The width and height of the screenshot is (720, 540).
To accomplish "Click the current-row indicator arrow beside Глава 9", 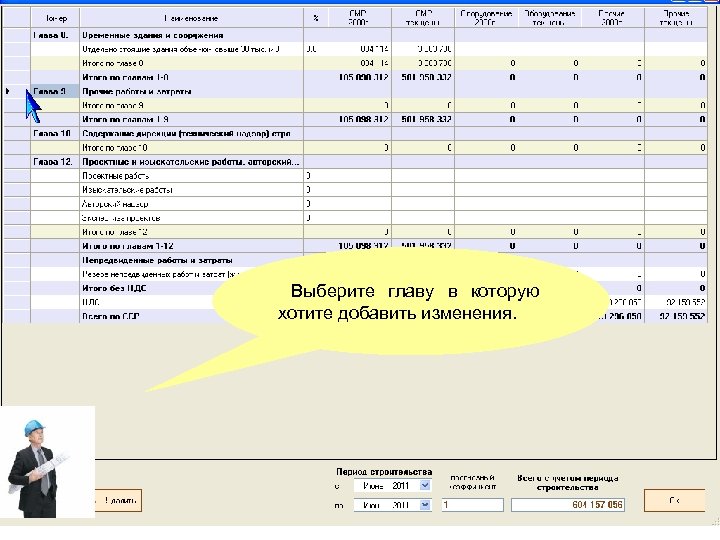I will [x=8, y=91].
